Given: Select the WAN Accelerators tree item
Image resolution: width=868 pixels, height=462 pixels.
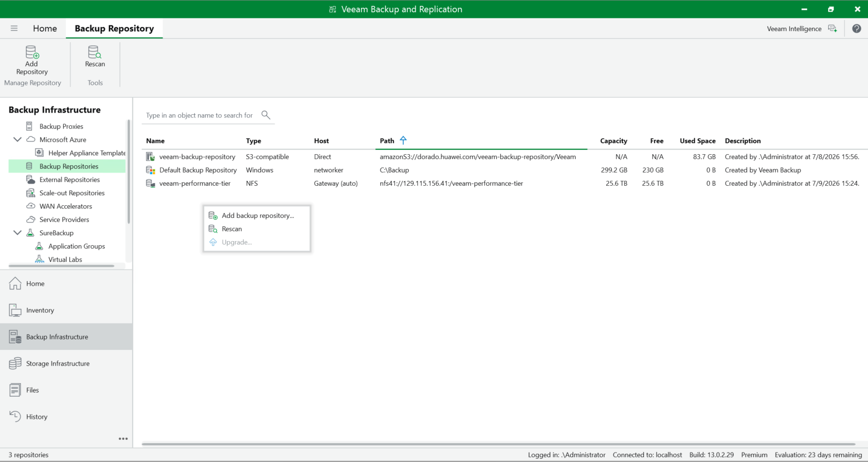Looking at the screenshot, I should 66,206.
